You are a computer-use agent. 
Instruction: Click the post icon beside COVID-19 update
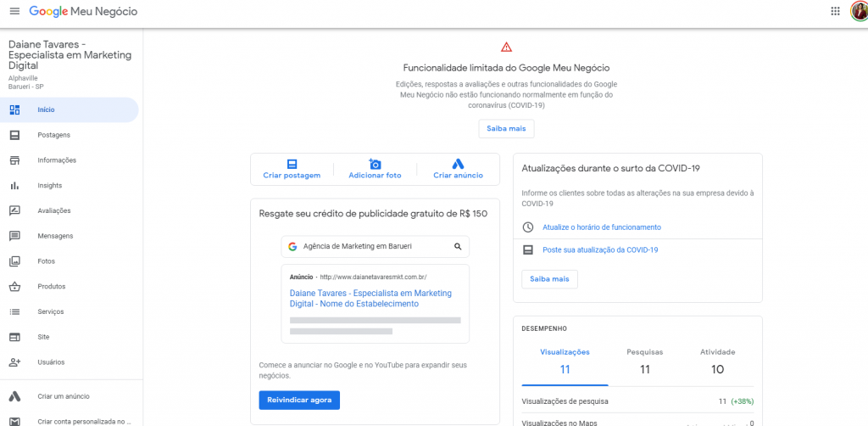[528, 250]
